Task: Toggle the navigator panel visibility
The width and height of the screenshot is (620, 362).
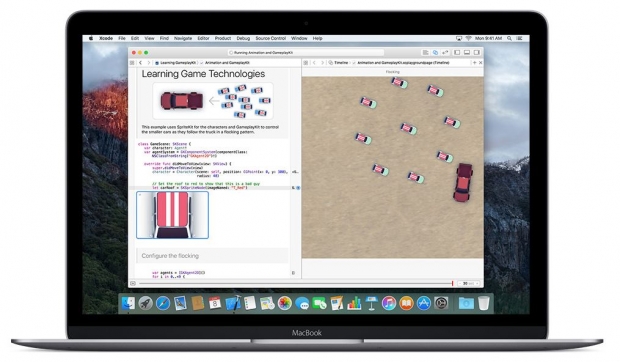Action: click(457, 53)
